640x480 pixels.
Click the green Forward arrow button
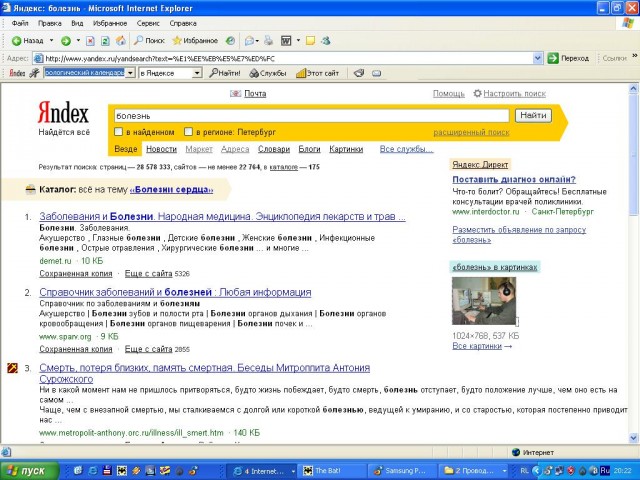[66, 41]
